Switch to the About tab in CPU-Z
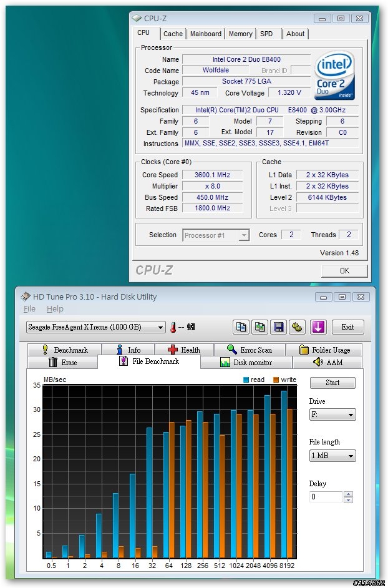388x588 pixels. (296, 34)
